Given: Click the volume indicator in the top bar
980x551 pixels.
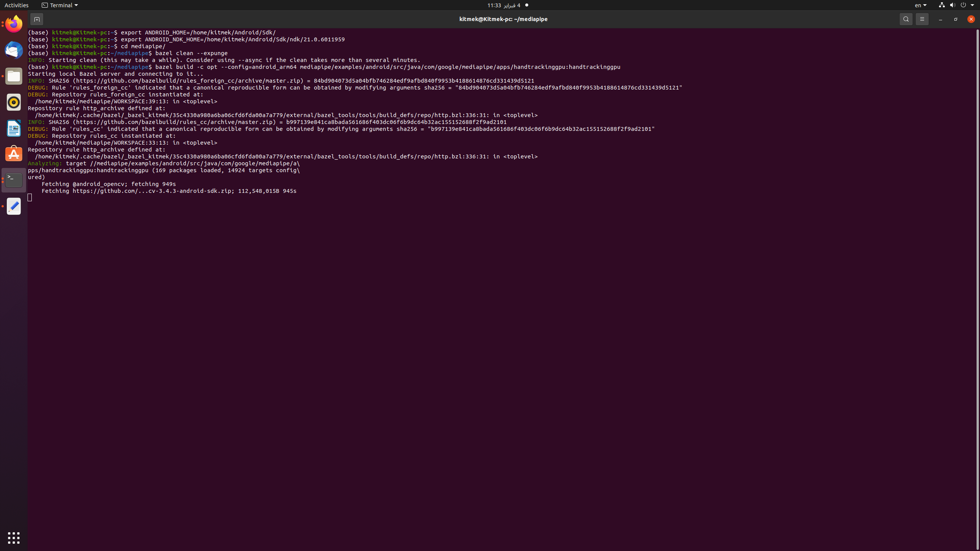Looking at the screenshot, I should pos(952,5).
